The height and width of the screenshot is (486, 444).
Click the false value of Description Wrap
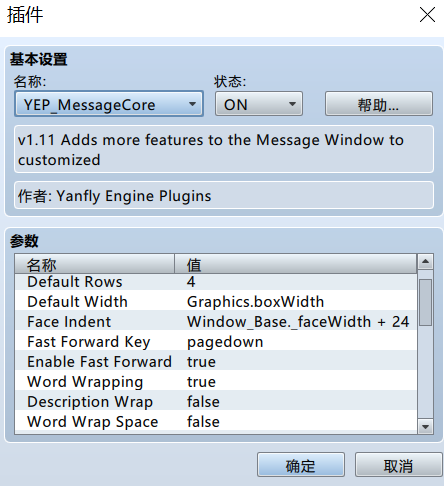(203, 402)
